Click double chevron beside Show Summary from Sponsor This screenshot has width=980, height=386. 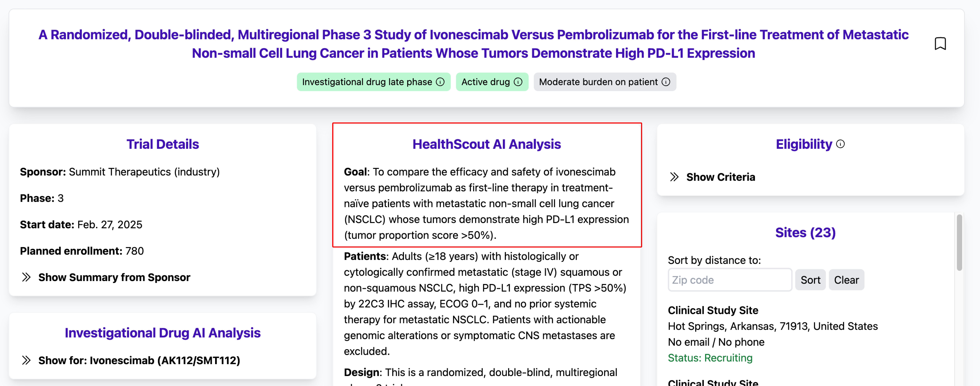click(x=26, y=277)
